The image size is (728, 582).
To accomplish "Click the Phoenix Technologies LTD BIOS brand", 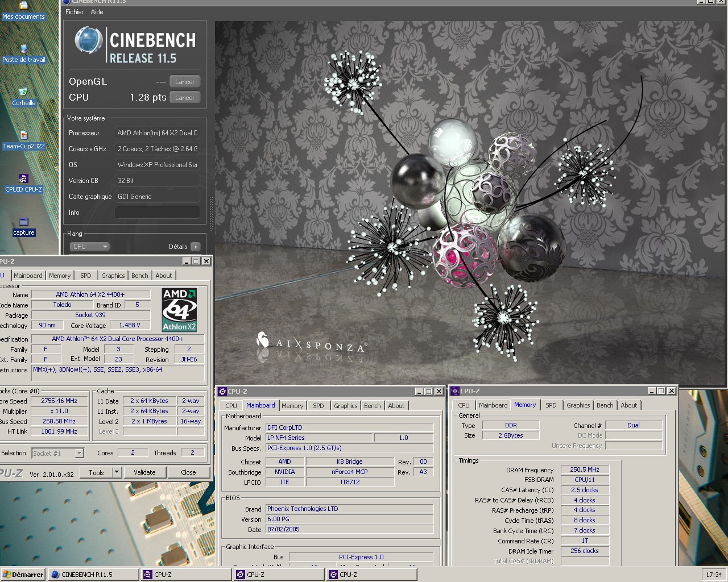I will [x=349, y=509].
